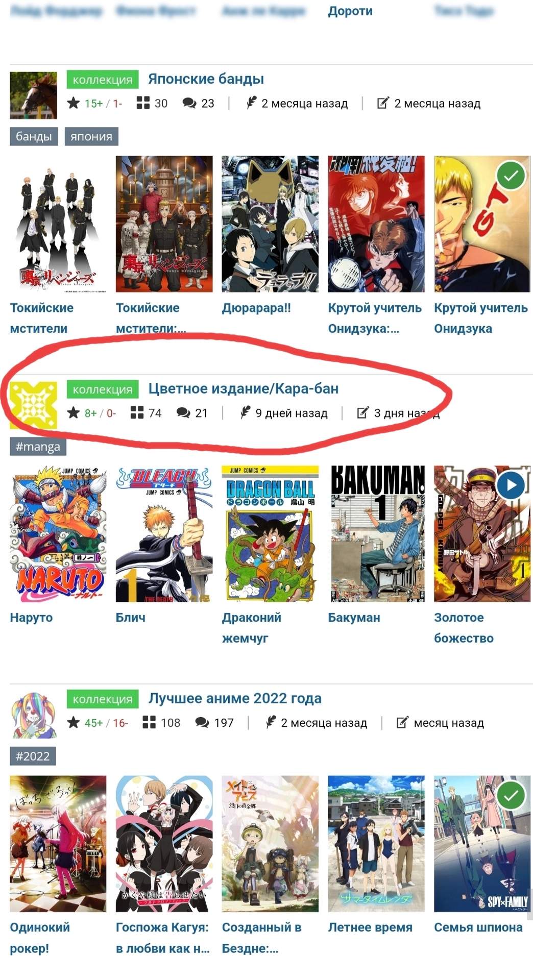Select the япония tag

91,136
